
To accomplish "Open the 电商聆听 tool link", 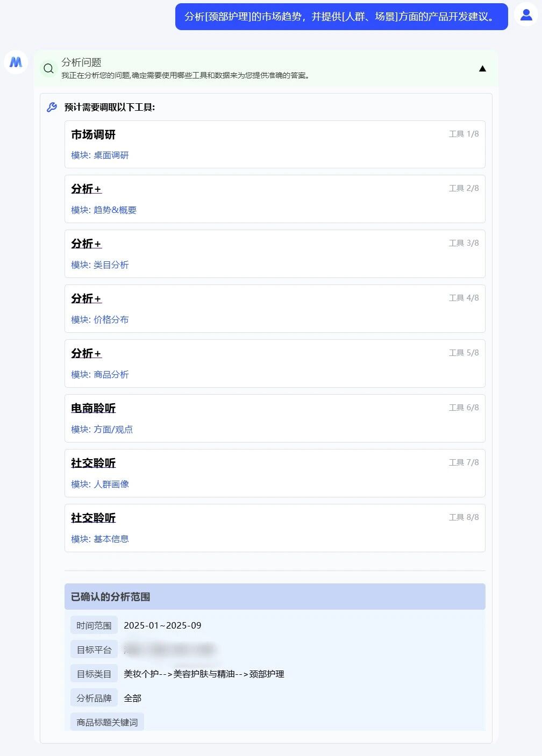I will [x=93, y=408].
